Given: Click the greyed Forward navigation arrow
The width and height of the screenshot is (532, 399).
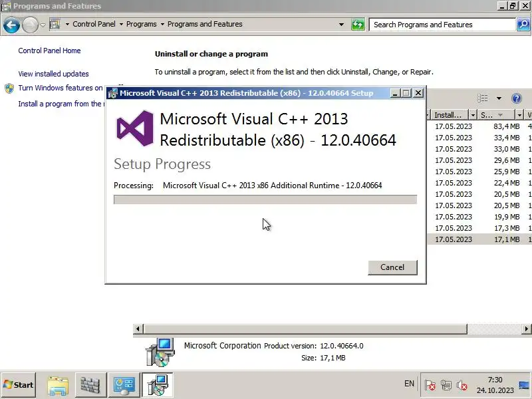Looking at the screenshot, I should (30, 25).
